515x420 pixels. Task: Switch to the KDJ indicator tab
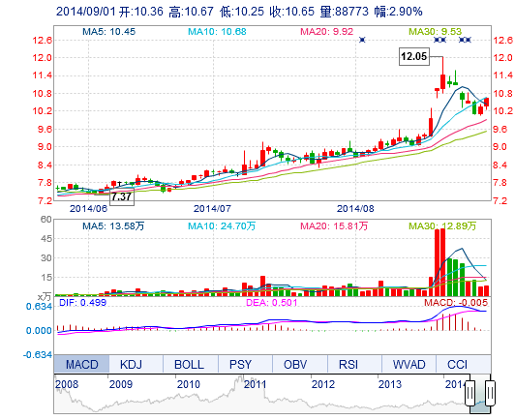[x=136, y=364]
